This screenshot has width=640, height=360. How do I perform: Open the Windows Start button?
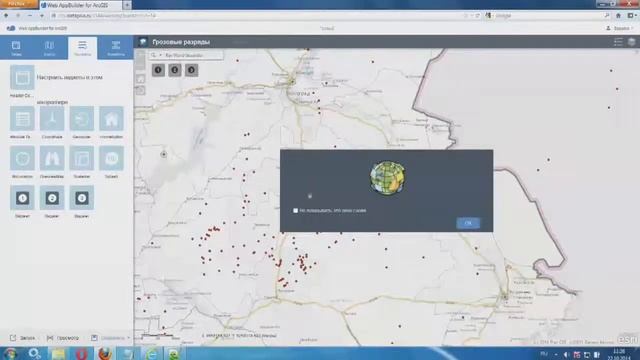10,353
